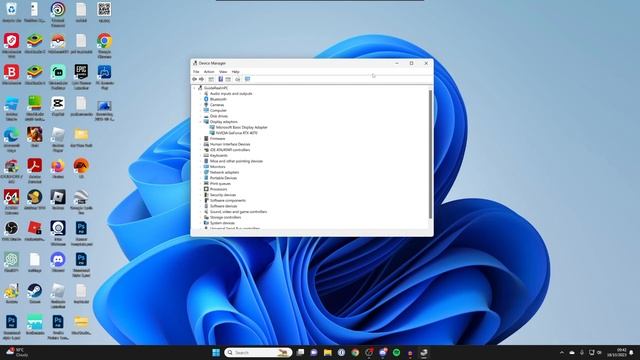Open the File menu
The width and height of the screenshot is (640, 360).
point(196,72)
